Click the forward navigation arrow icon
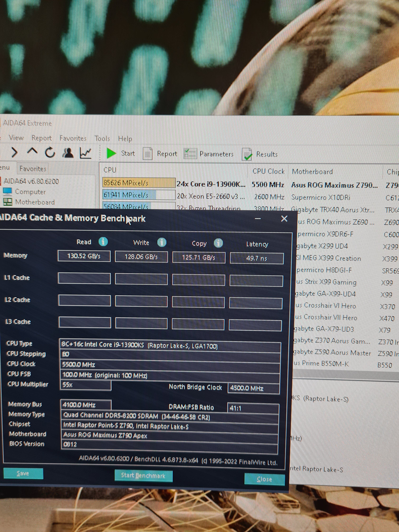Image resolution: width=399 pixels, height=532 pixels. coord(14,152)
